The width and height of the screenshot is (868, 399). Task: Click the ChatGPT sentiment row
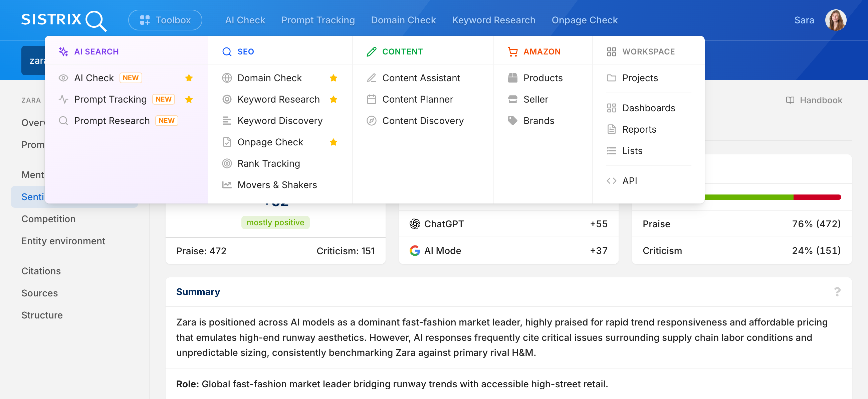point(508,224)
